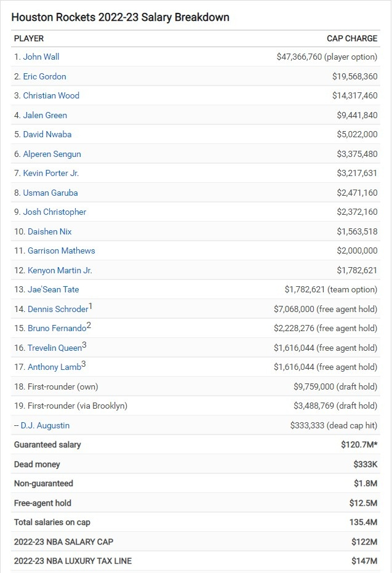This screenshot has width=392, height=573.
Task: Open Josh Christopher's player link
Action: (55, 212)
